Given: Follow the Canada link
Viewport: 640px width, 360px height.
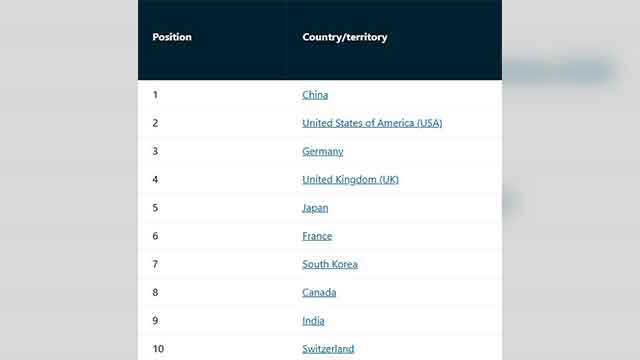Looking at the screenshot, I should (319, 293).
